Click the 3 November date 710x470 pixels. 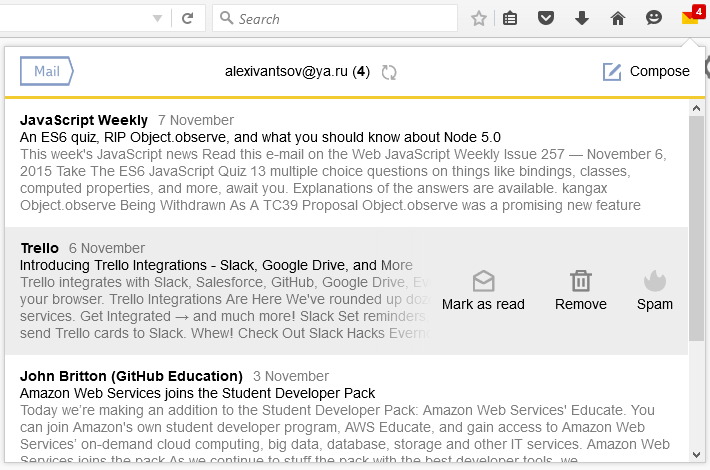point(291,376)
